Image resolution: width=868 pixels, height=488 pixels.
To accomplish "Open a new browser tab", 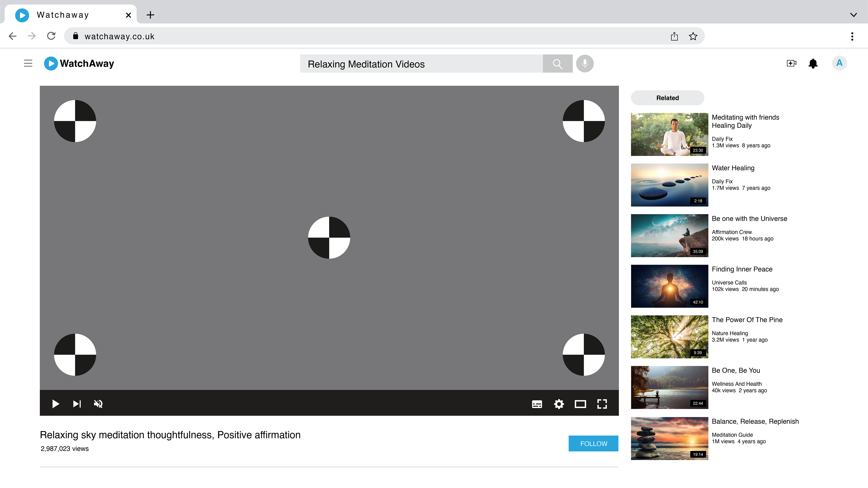I will pos(150,15).
